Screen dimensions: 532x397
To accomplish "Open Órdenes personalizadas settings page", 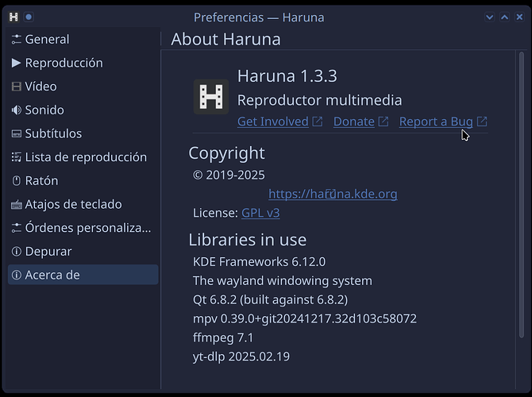I will pyautogui.click(x=83, y=228).
